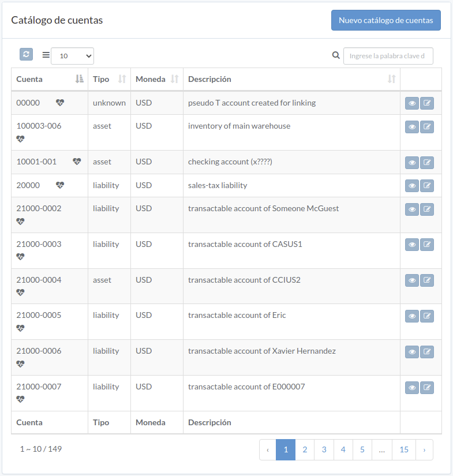The image size is (453, 476).
Task: Edit the sales-tax liability account
Action: point(427,185)
